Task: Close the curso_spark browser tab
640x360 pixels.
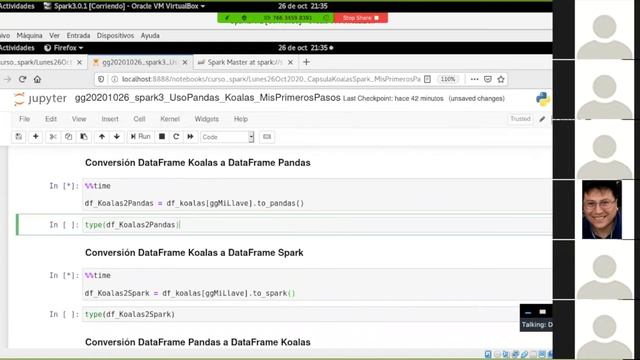Action: 80,62
